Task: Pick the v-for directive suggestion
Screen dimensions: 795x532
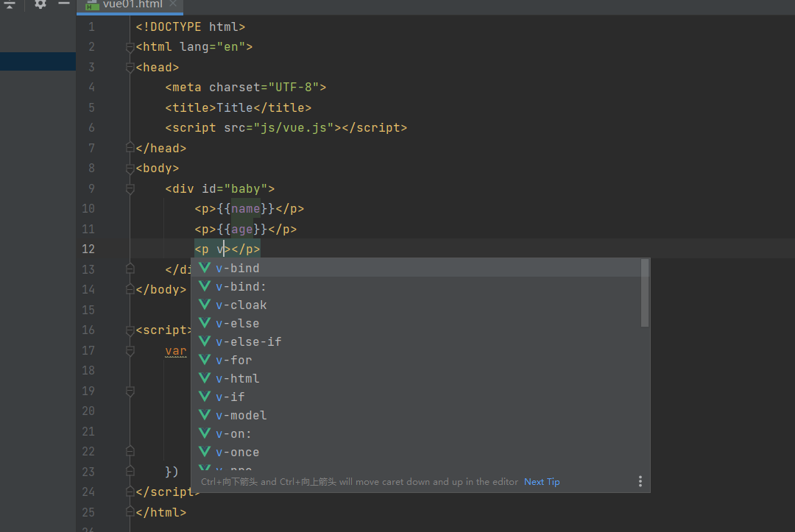Action: [415, 361]
